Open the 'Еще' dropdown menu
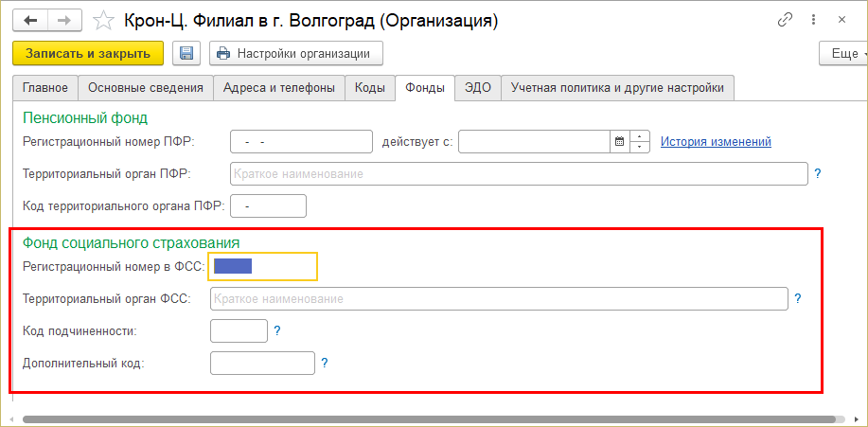 point(844,54)
